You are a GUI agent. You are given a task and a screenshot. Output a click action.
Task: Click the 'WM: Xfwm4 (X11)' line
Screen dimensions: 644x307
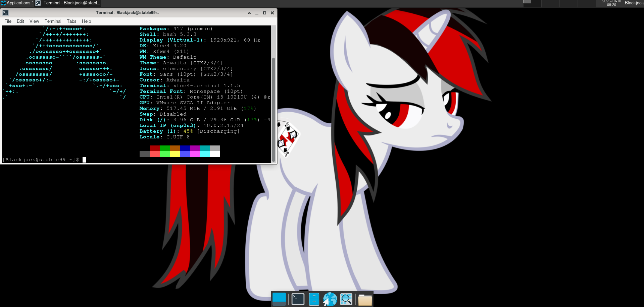pos(164,51)
